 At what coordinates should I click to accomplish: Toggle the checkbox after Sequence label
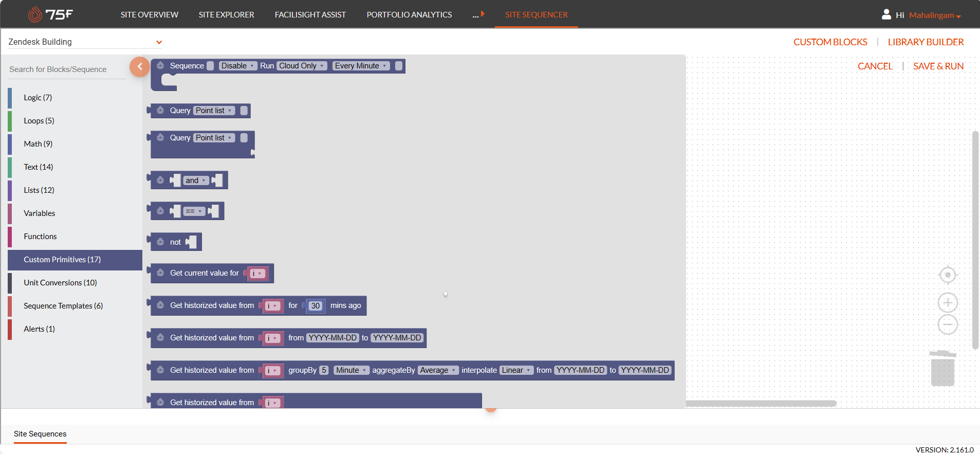pyautogui.click(x=210, y=66)
